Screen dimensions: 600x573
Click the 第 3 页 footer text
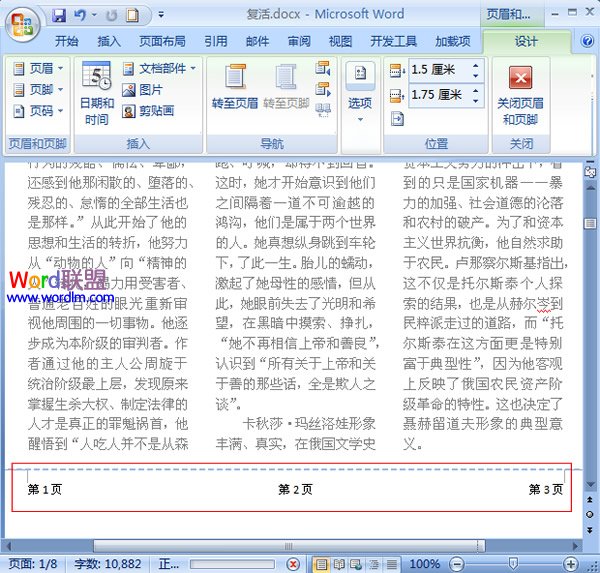click(546, 489)
